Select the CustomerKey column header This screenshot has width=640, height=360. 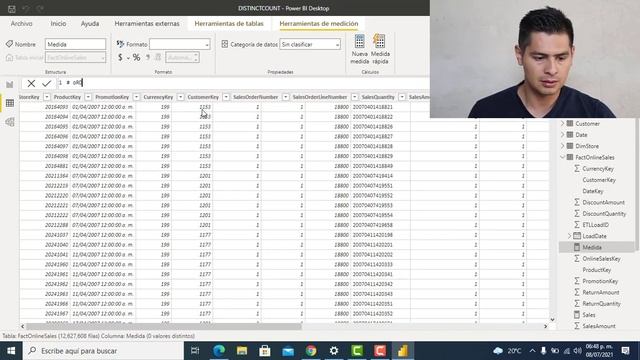click(203, 97)
